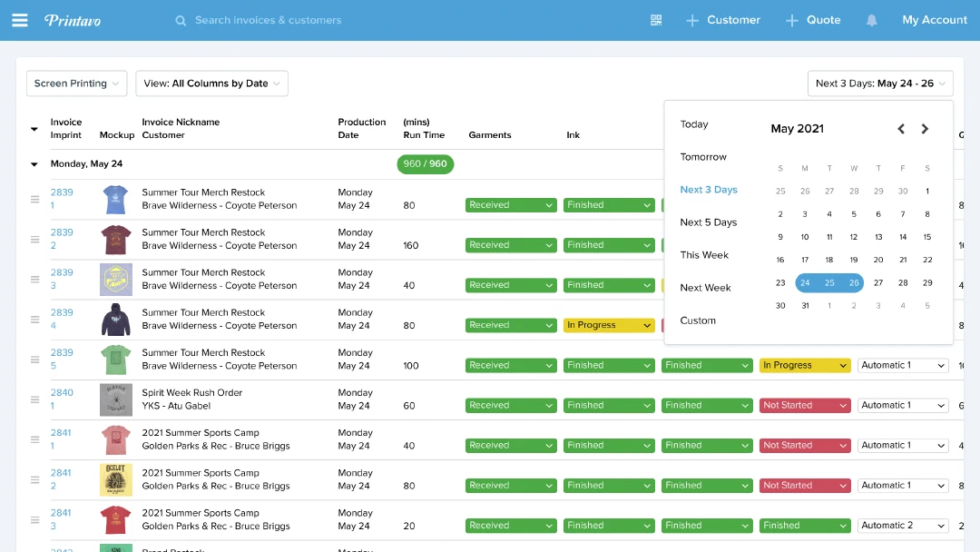The width and height of the screenshot is (980, 552).
Task: Select Today date range
Action: click(694, 124)
